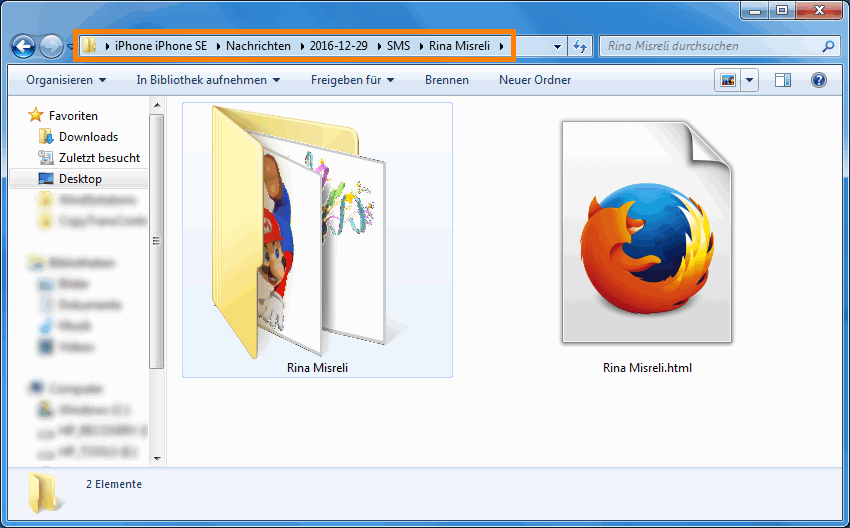Select 'iPhone iPhone SE' in the breadcrumb path

pyautogui.click(x=160, y=46)
